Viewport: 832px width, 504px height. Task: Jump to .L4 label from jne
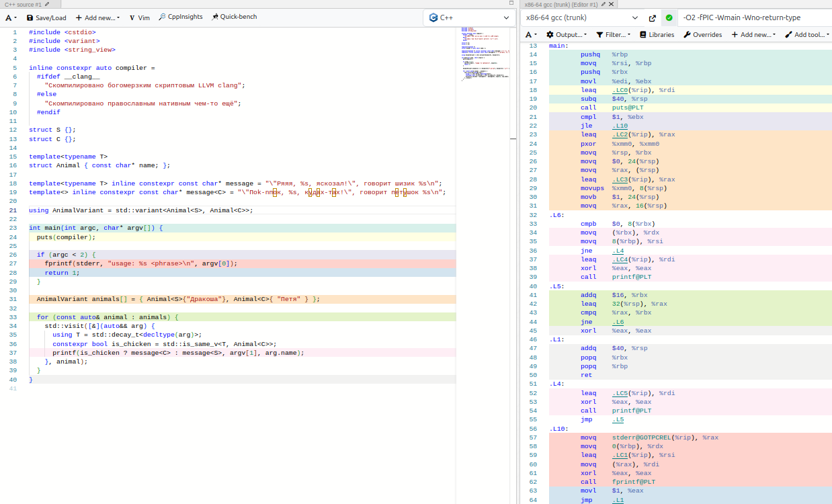tap(618, 251)
